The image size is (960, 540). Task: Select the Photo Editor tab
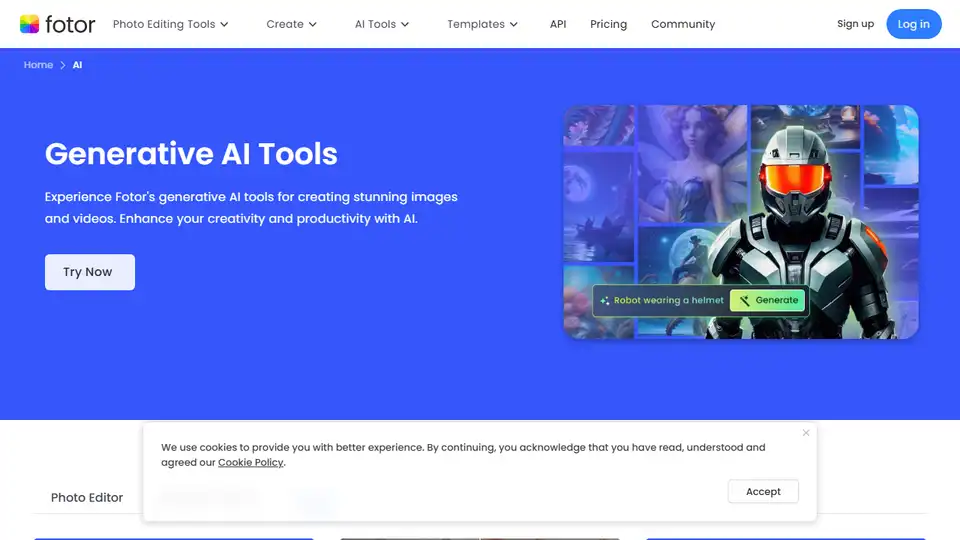(87, 497)
